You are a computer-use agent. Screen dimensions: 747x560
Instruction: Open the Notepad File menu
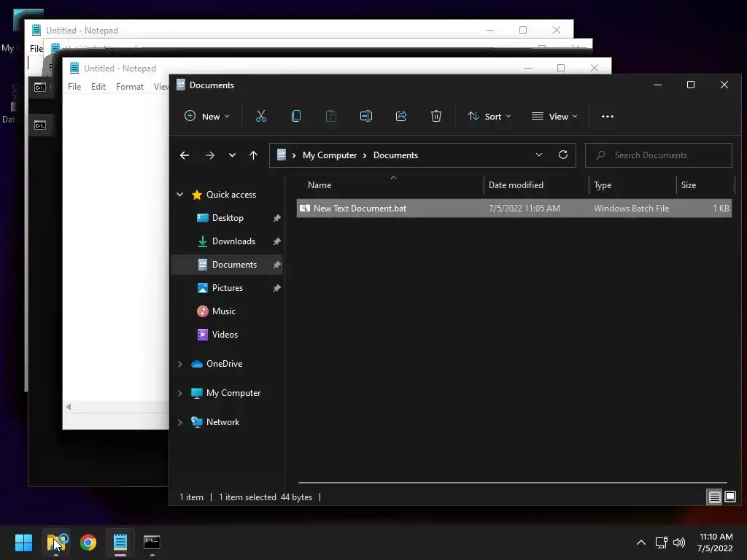[74, 87]
